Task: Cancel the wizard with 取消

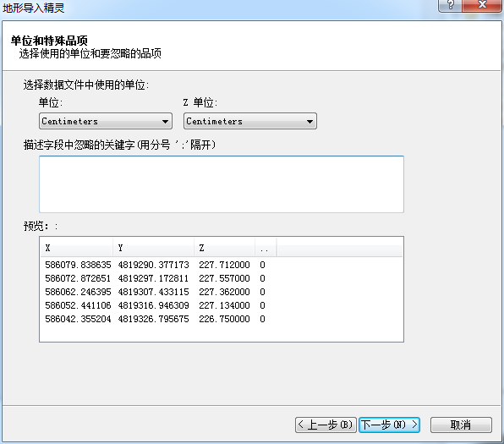Action: pyautogui.click(x=461, y=425)
